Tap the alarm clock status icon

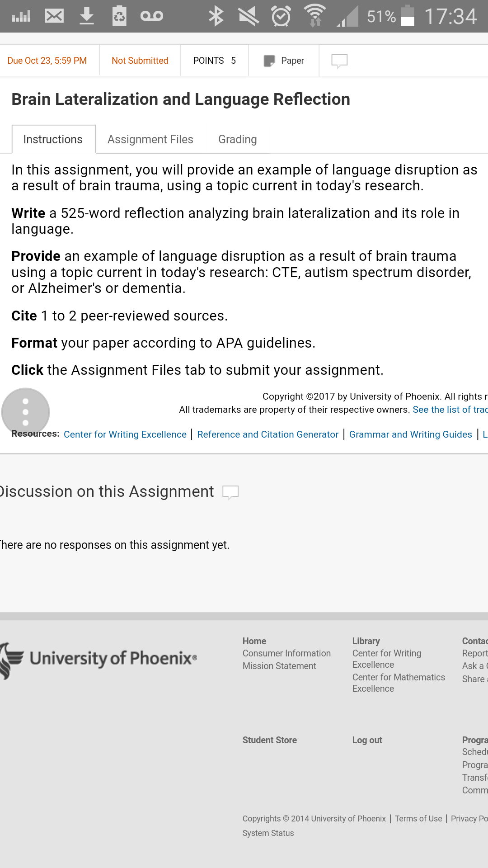click(281, 16)
